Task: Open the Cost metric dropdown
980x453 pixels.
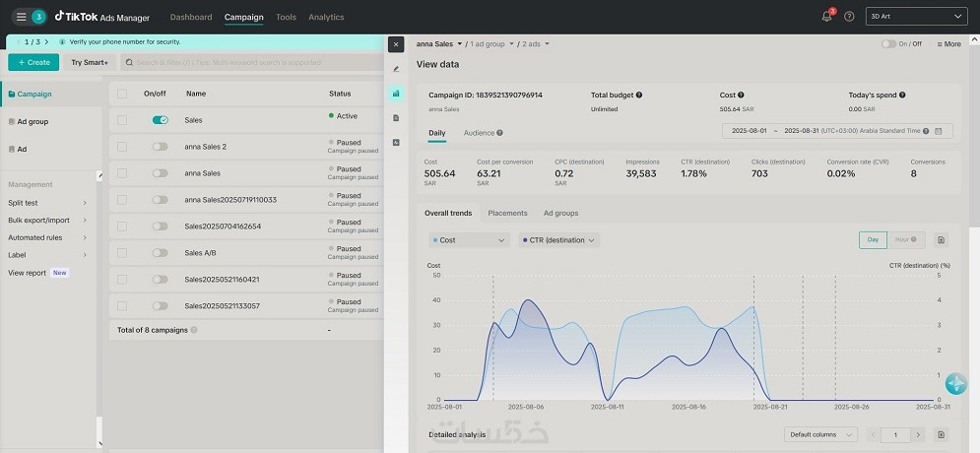Action: pyautogui.click(x=469, y=240)
